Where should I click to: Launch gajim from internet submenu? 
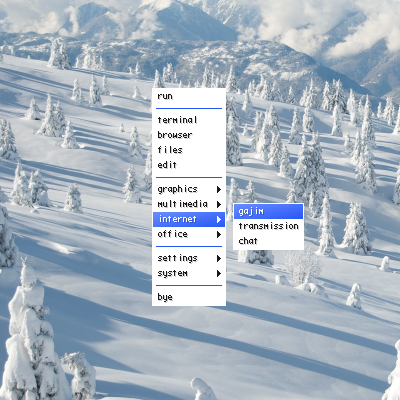click(x=268, y=211)
